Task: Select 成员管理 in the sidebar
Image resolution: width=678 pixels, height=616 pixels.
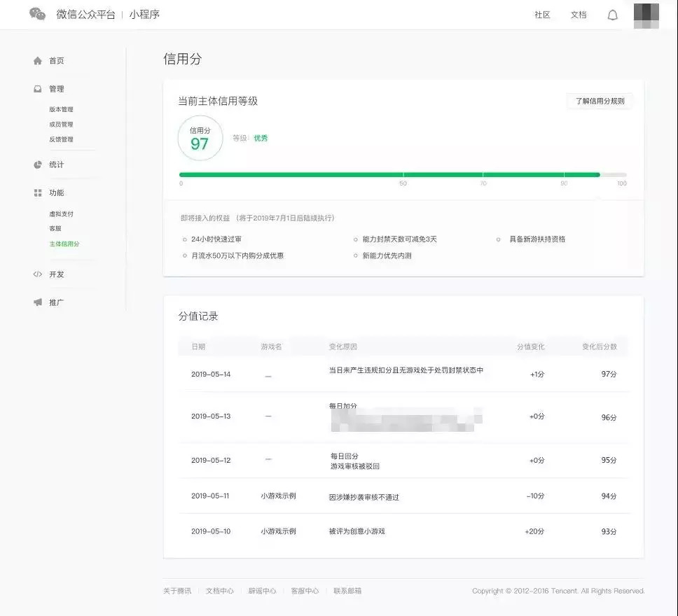Action: [x=61, y=125]
